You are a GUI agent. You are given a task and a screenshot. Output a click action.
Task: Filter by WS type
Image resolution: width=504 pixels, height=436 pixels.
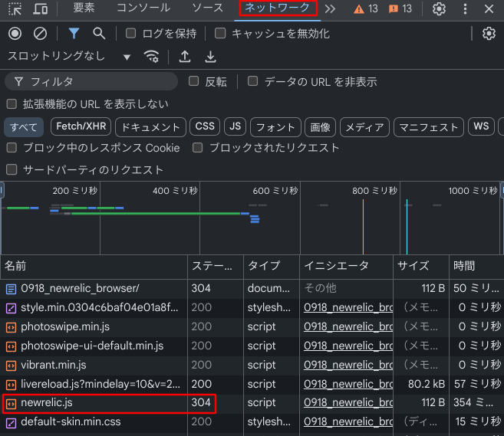point(481,126)
